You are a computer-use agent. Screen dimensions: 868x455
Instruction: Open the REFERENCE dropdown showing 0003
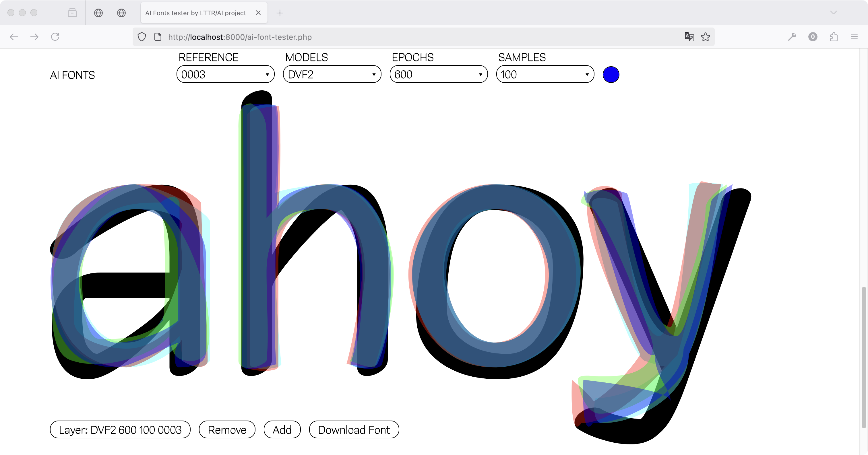pos(225,74)
